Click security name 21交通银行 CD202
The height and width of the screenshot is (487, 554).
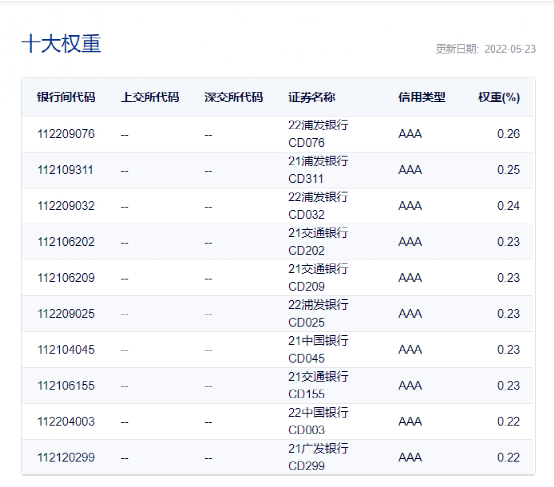pyautogui.click(x=318, y=242)
